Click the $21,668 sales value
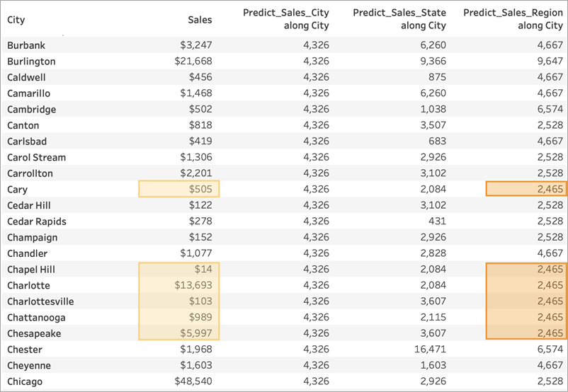The width and height of the screenshot is (568, 392). [193, 61]
